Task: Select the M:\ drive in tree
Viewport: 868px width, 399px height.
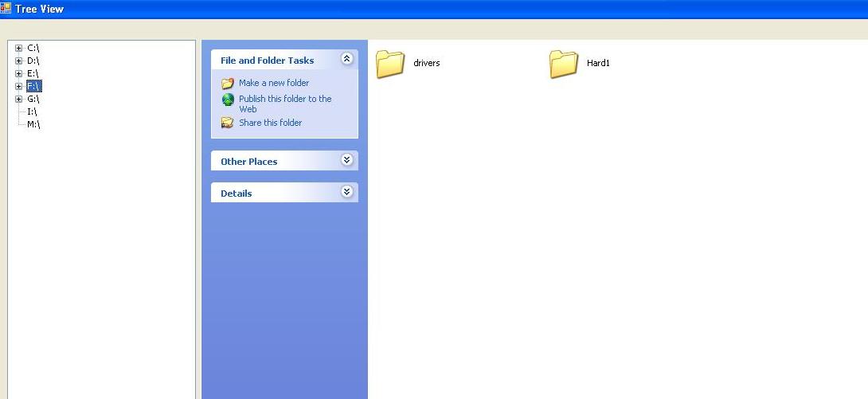Action: coord(33,124)
